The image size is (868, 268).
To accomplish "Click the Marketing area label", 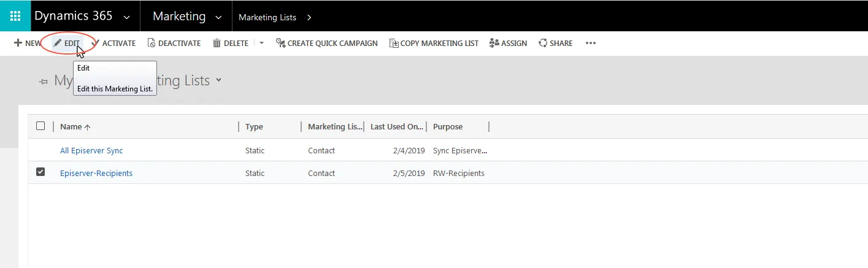I will (x=179, y=17).
